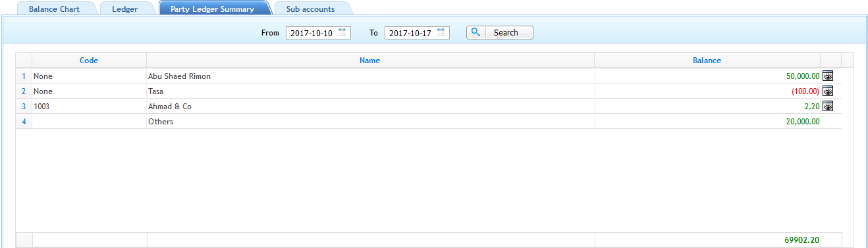Click row number 4
The image size is (868, 248).
pyautogui.click(x=24, y=122)
